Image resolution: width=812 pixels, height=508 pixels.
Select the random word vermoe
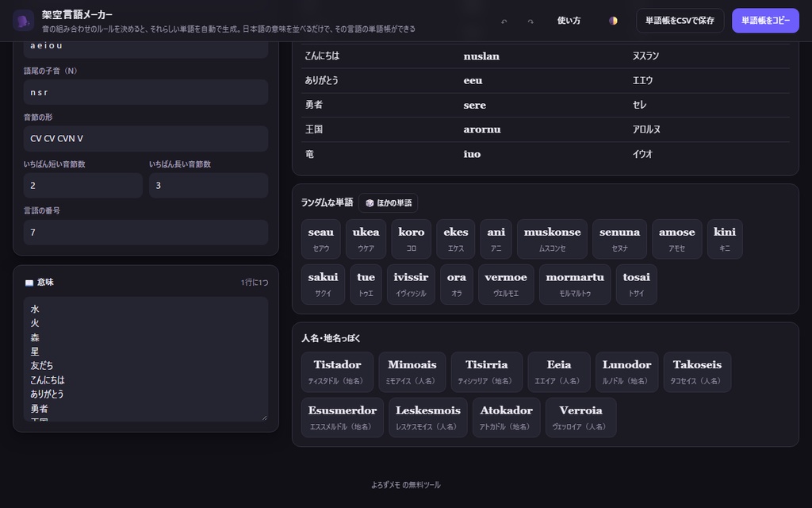[506, 284]
